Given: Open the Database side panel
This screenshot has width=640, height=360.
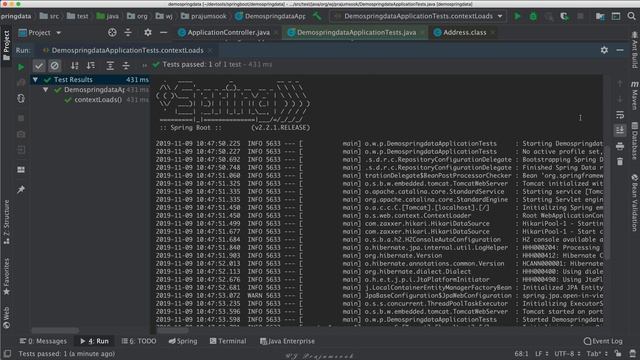Looking at the screenshot, I should pos(635,140).
